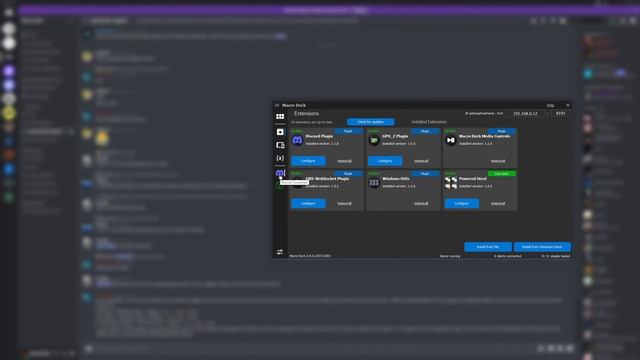
Task: Configure the GPU-Z Plugin
Action: tap(385, 161)
